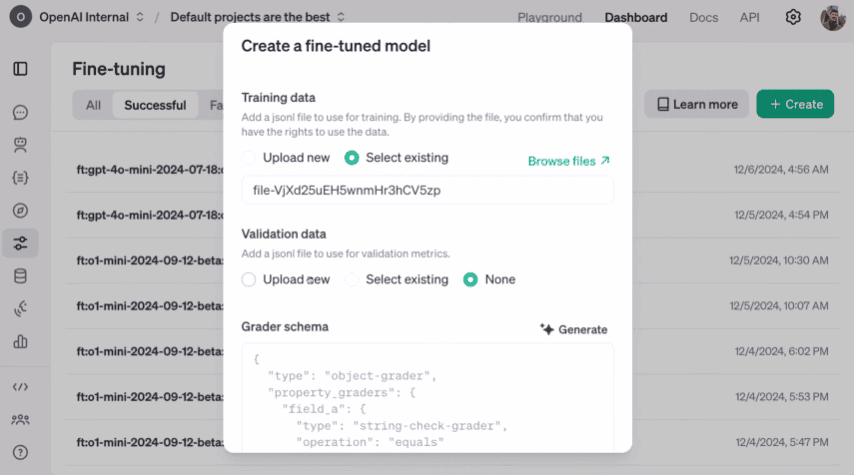854x475 pixels.
Task: Switch to the Playground tab
Action: (x=549, y=17)
